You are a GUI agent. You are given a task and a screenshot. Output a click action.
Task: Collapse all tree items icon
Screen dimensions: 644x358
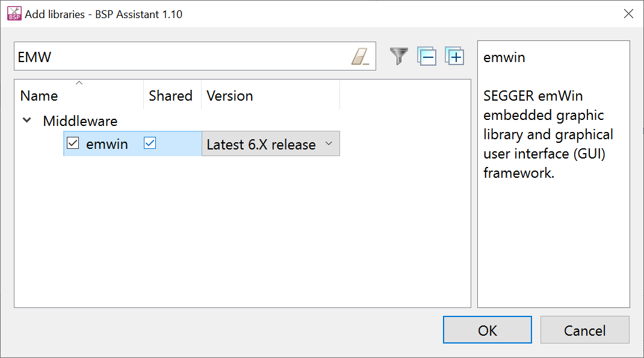point(427,56)
